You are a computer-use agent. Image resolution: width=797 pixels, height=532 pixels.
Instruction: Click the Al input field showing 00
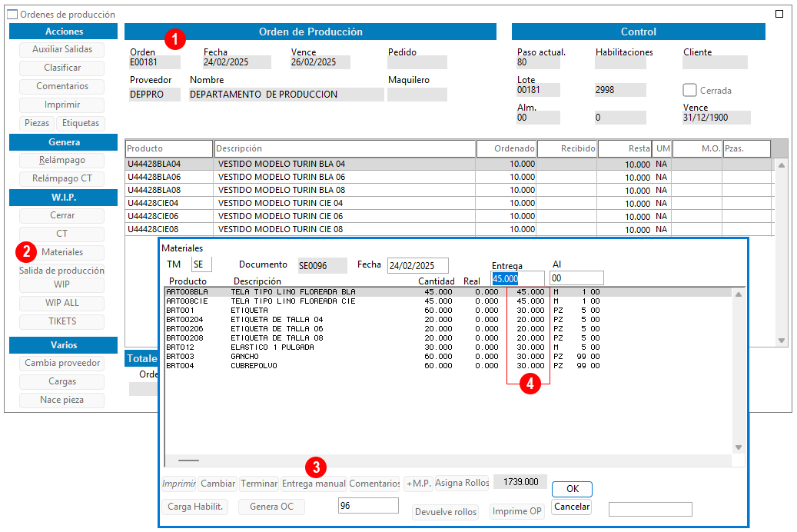(x=577, y=278)
